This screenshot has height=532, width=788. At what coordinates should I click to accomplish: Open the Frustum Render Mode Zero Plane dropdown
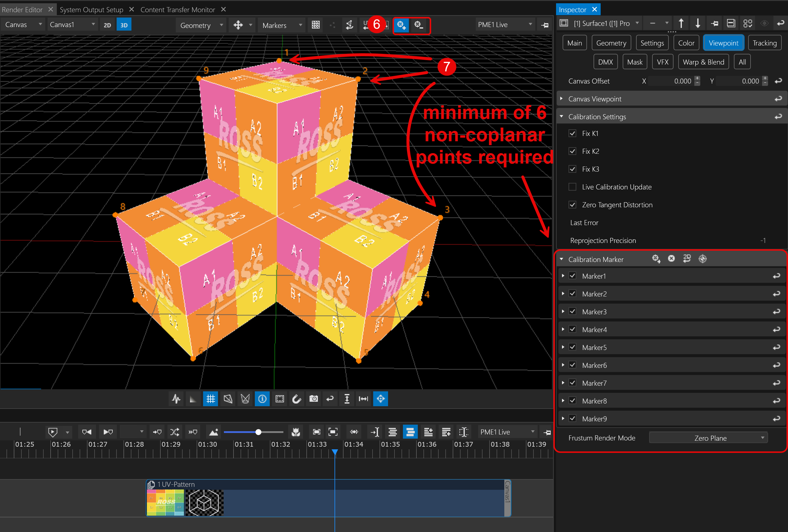(x=708, y=438)
